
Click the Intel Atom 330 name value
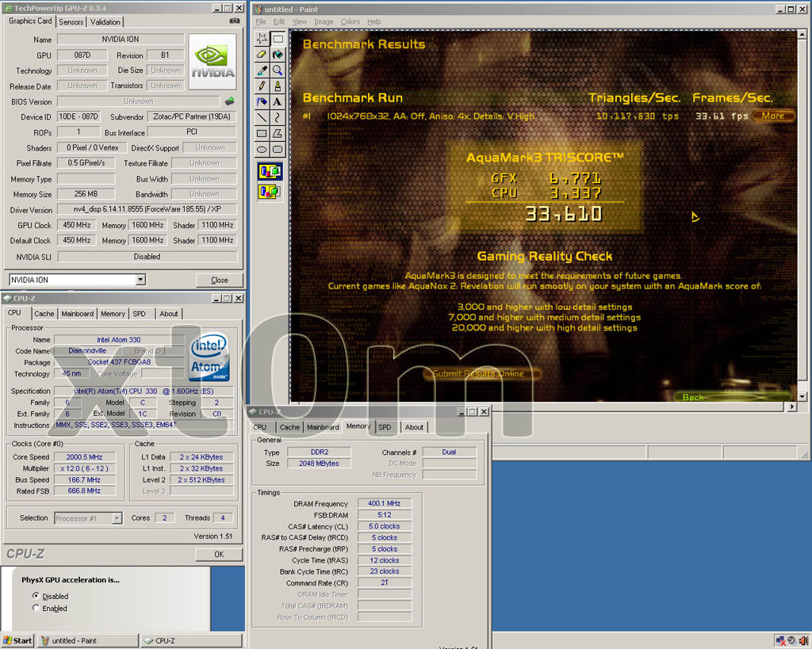click(x=119, y=339)
